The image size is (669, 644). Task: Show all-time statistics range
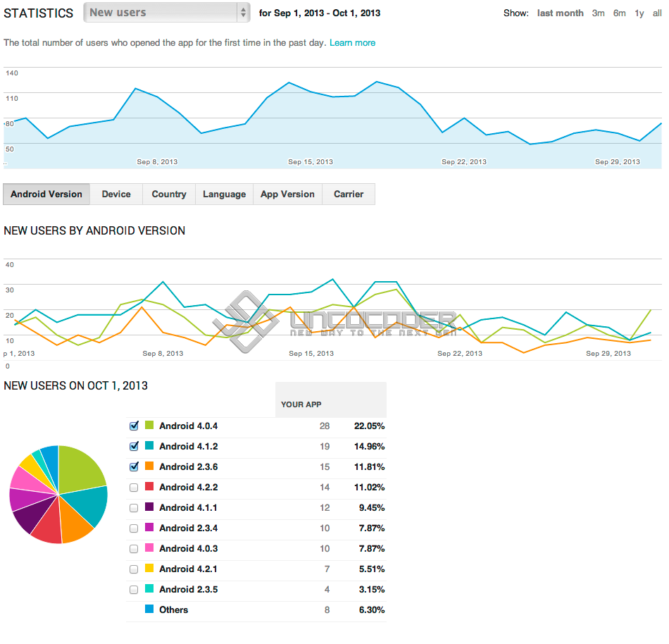[x=657, y=13]
